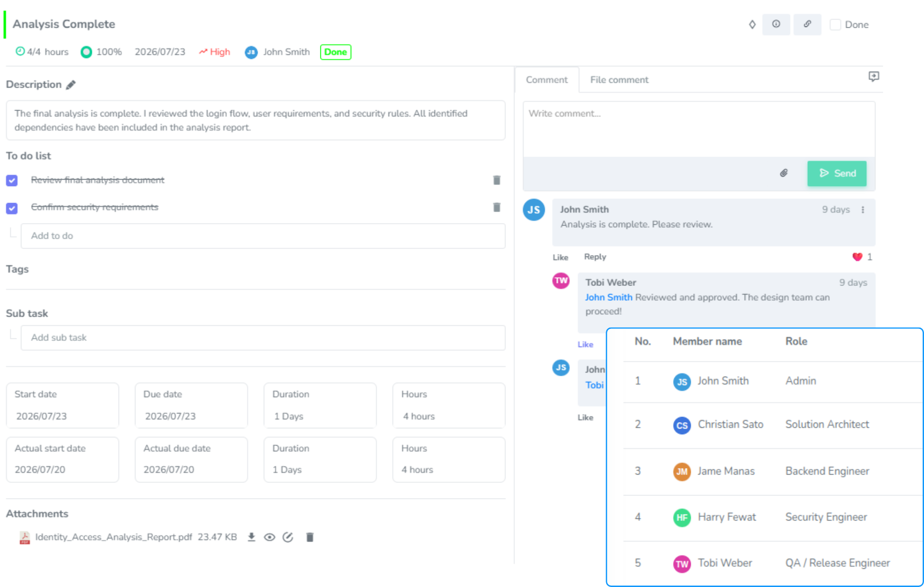Viewport: 924px width, 587px height.
Task: Click the 100% progress circle
Action: [86, 52]
